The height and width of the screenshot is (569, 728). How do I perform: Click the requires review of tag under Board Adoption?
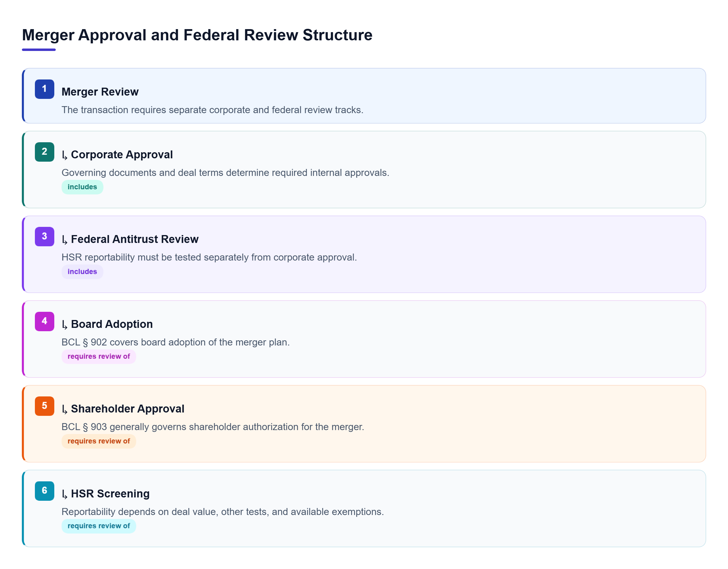pyautogui.click(x=99, y=356)
